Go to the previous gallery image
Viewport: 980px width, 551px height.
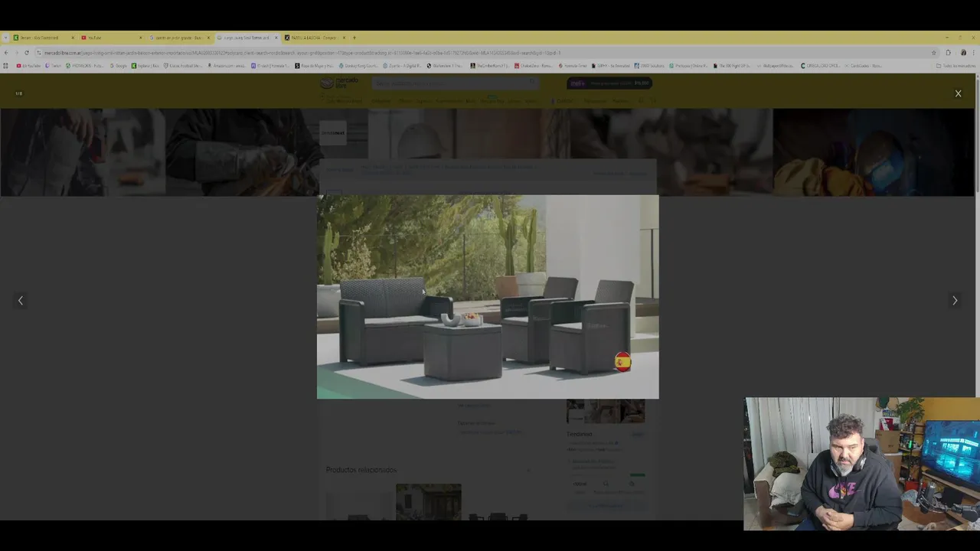(x=21, y=301)
